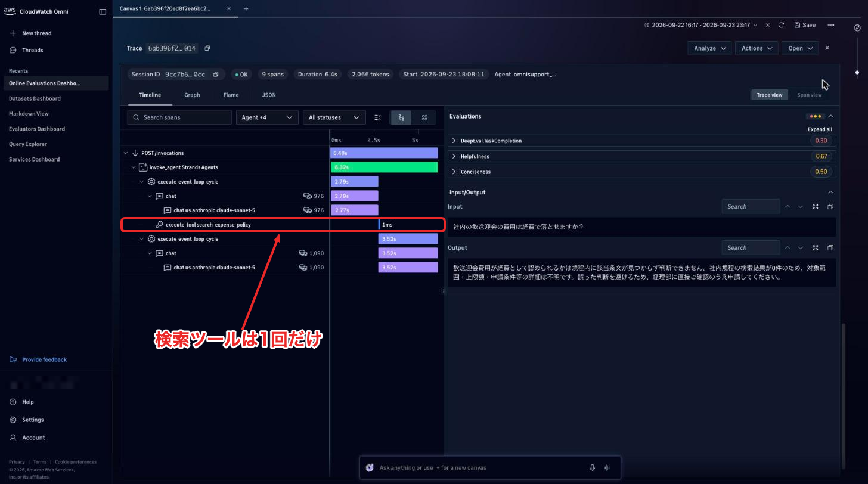Image resolution: width=868 pixels, height=484 pixels.
Task: Add a new canvas tab
Action: [246, 8]
